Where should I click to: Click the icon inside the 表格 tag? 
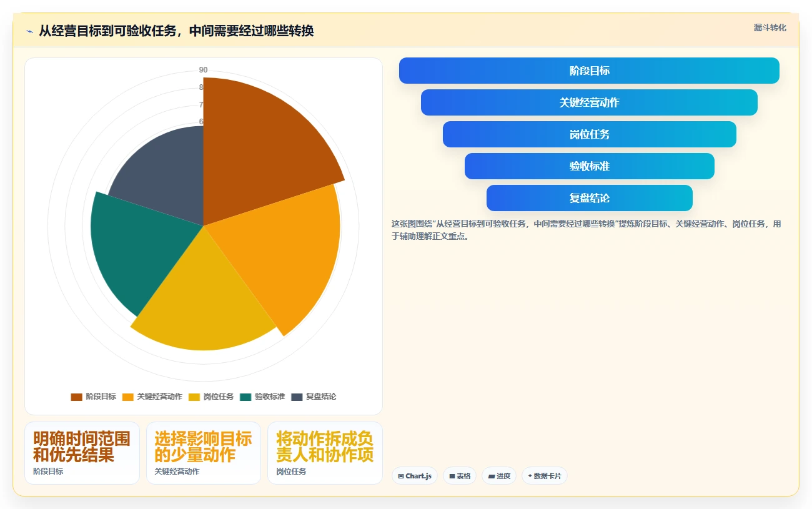tap(452, 477)
